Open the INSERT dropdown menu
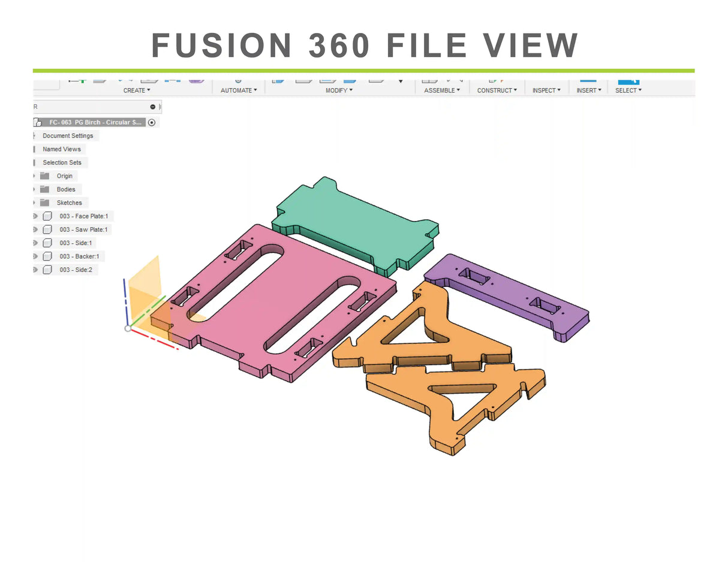Image resolution: width=728 pixels, height=562 pixels. [589, 90]
